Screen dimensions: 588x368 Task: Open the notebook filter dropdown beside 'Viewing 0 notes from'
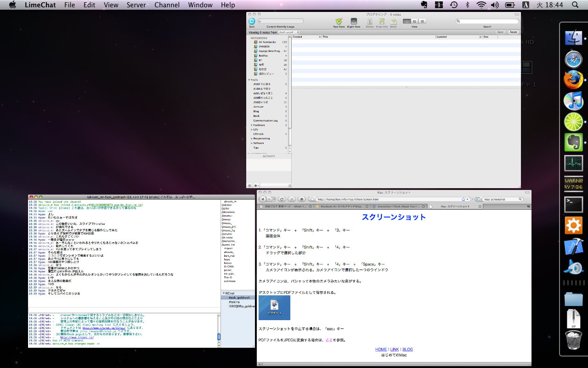coord(289,32)
